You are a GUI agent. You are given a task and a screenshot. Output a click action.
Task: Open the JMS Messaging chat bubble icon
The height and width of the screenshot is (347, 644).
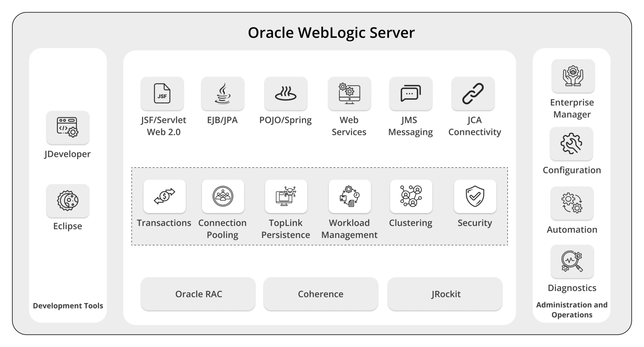tap(411, 94)
